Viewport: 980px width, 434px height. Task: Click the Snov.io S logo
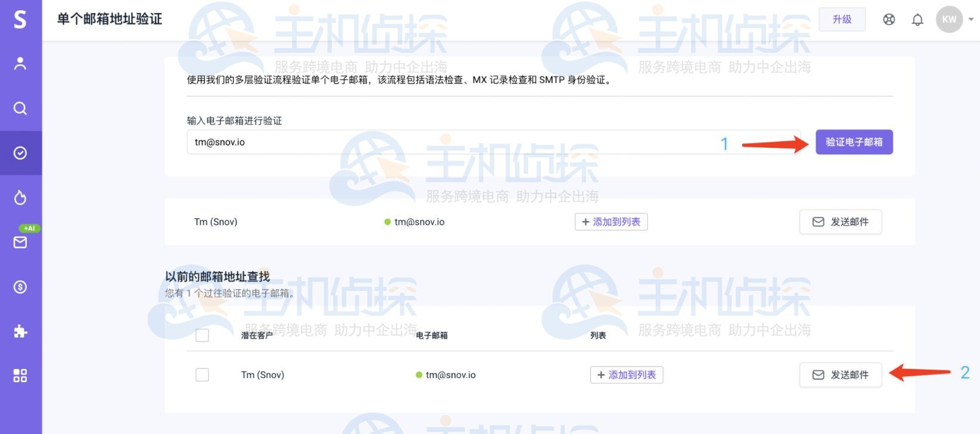(x=20, y=19)
